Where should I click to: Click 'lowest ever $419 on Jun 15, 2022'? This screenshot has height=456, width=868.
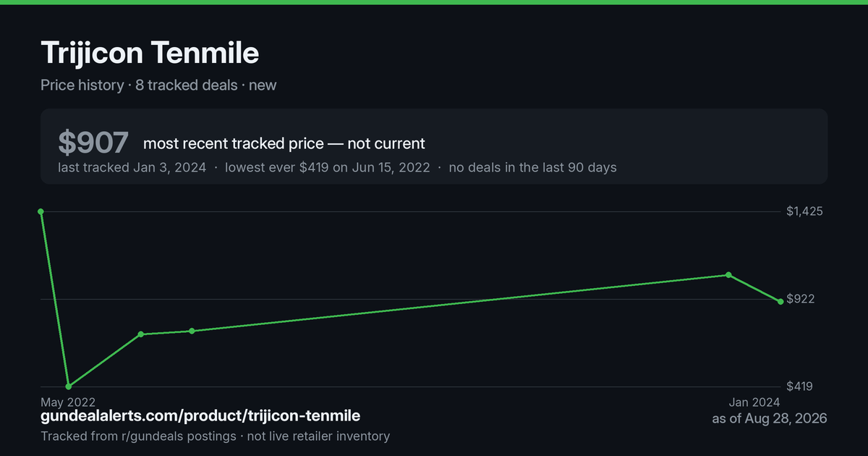(327, 167)
